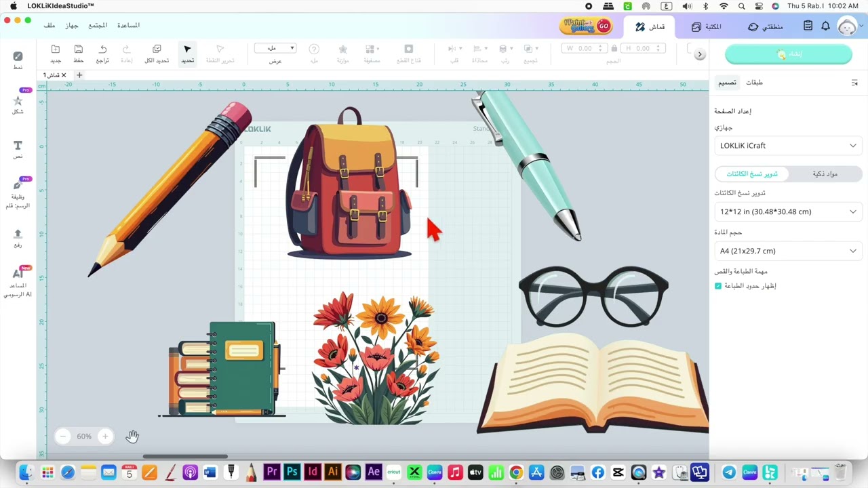The width and height of the screenshot is (868, 488).
Task: Click the hand pan tool icon
Action: [x=132, y=436]
